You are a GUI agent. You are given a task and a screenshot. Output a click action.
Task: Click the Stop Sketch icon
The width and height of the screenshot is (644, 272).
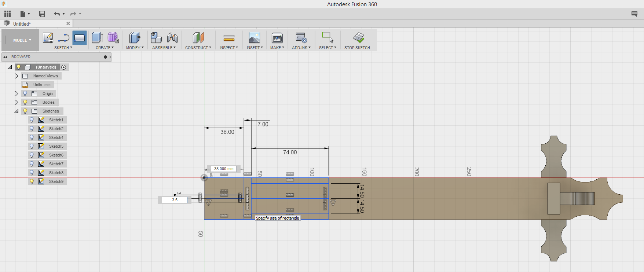[358, 37]
